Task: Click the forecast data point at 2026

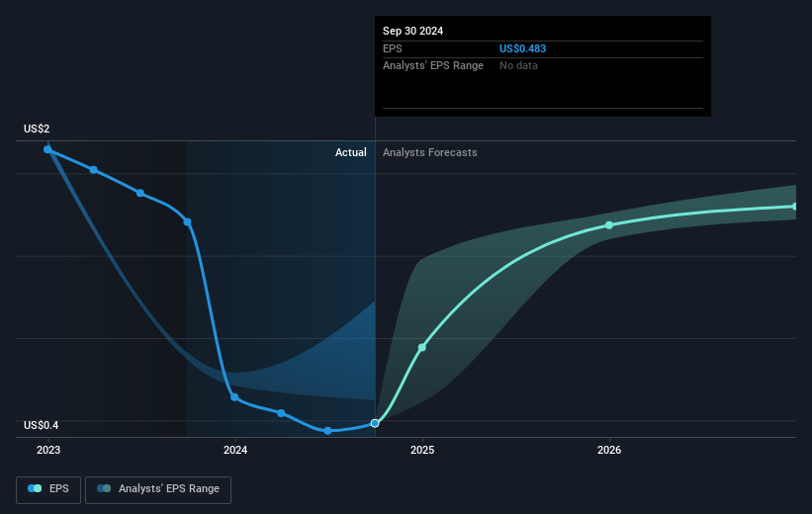Action: point(609,225)
